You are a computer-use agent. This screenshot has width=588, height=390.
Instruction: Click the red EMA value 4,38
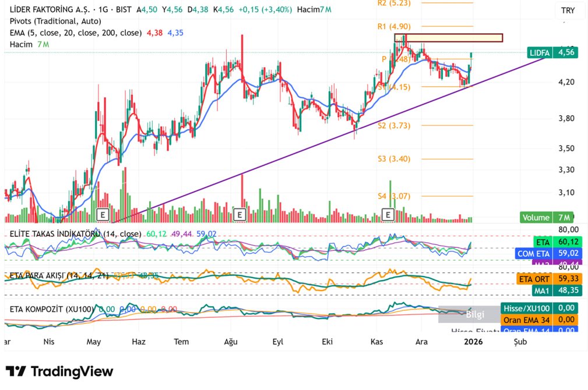click(154, 33)
